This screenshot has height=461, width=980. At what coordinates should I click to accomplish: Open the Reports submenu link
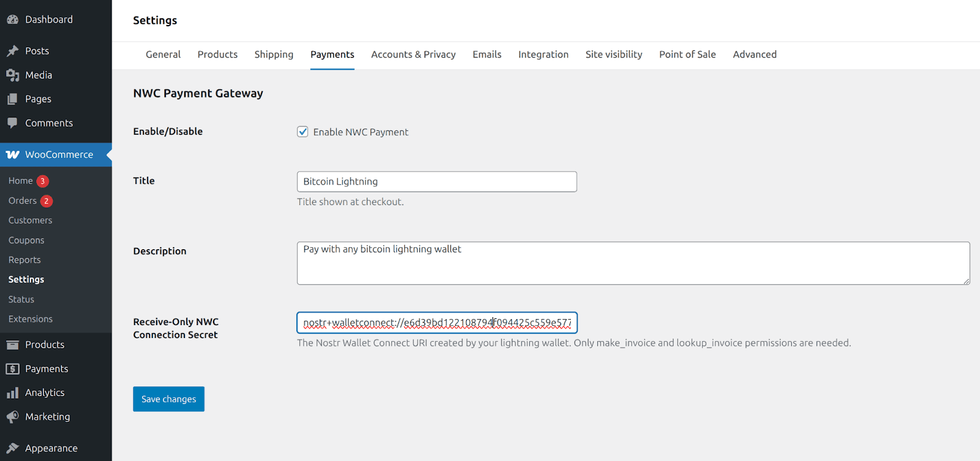pyautogui.click(x=24, y=260)
